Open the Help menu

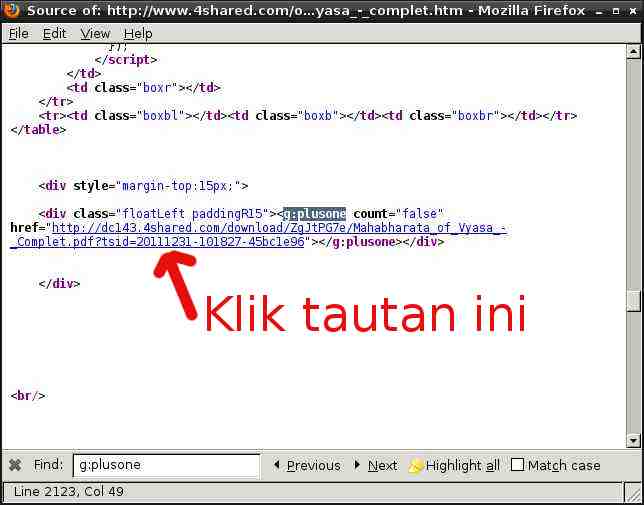click(138, 33)
